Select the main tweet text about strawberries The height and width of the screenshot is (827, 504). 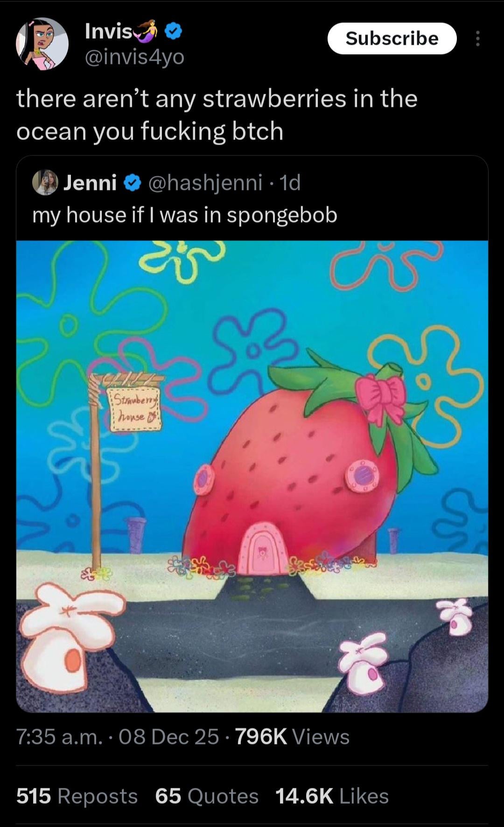click(x=217, y=115)
